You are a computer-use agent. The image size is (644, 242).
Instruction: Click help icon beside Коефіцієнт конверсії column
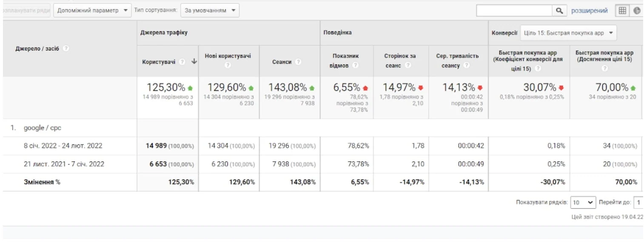(x=538, y=68)
